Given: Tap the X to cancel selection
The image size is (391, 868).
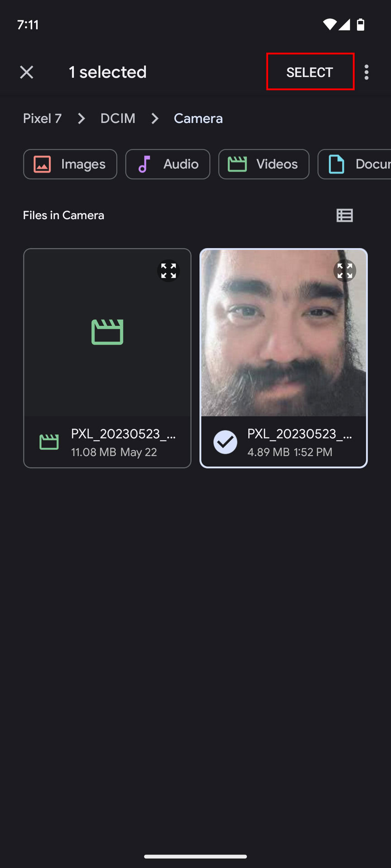Looking at the screenshot, I should (27, 72).
